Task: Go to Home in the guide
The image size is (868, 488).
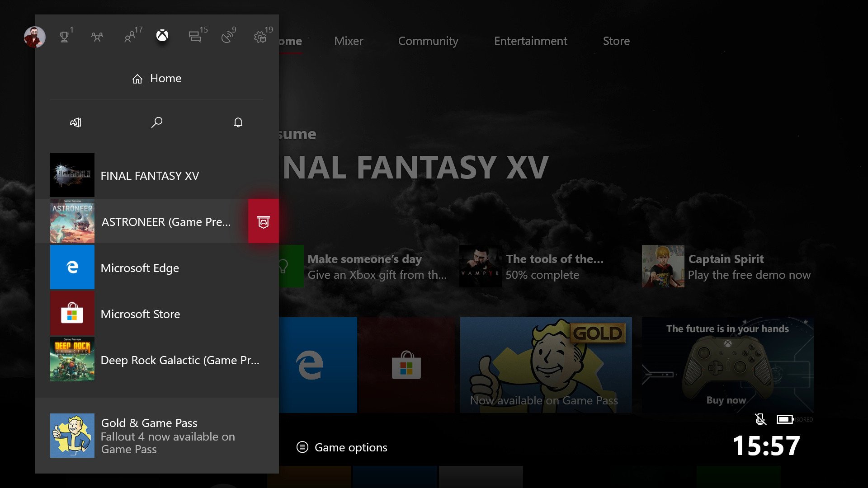Action: click(x=156, y=79)
